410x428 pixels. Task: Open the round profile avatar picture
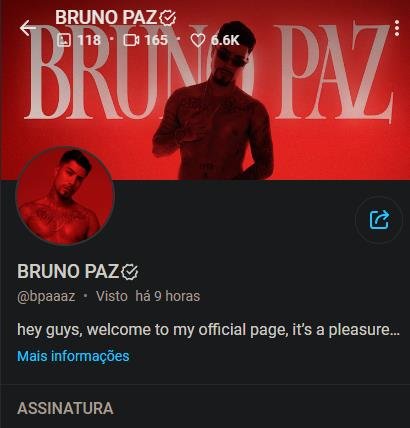65,196
